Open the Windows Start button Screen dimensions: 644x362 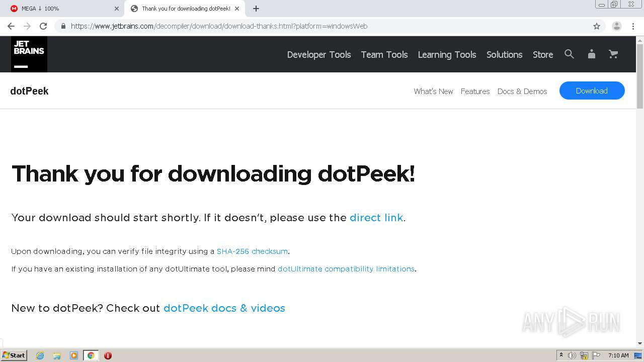pyautogui.click(x=14, y=355)
